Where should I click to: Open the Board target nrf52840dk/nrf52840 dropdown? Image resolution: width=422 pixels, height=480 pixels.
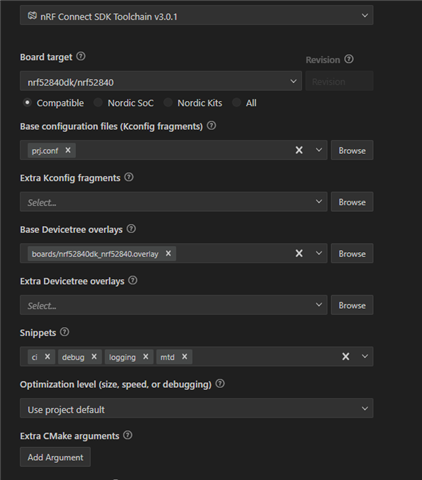click(161, 81)
